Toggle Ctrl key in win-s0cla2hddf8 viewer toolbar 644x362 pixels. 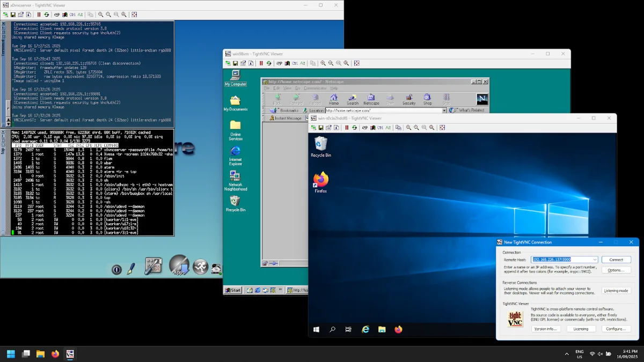(x=380, y=128)
